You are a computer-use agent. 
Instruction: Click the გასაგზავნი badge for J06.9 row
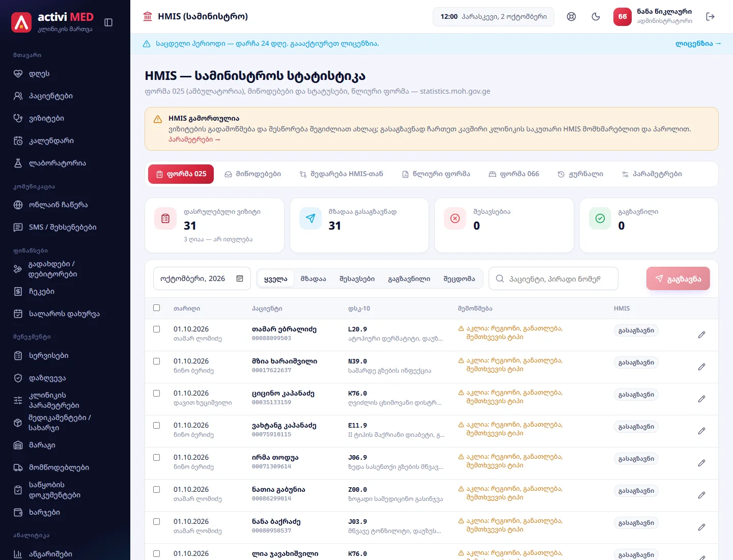point(636,459)
